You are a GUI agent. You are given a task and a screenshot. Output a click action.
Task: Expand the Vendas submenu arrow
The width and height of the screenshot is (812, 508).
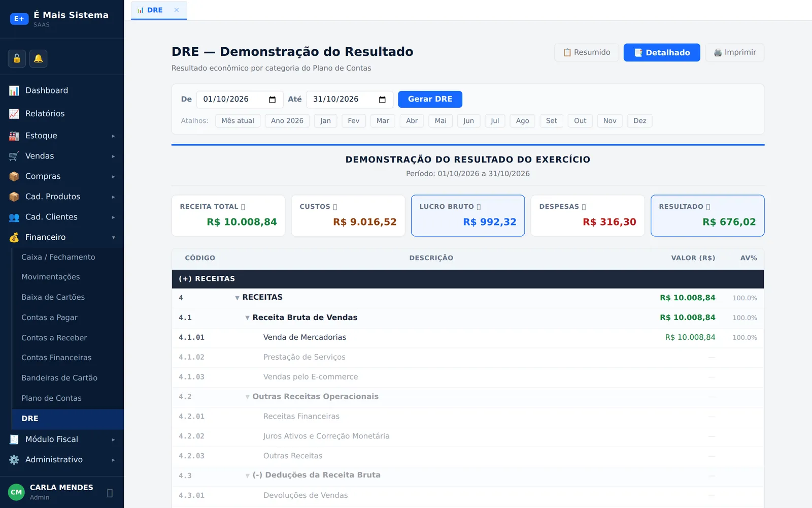(x=113, y=156)
